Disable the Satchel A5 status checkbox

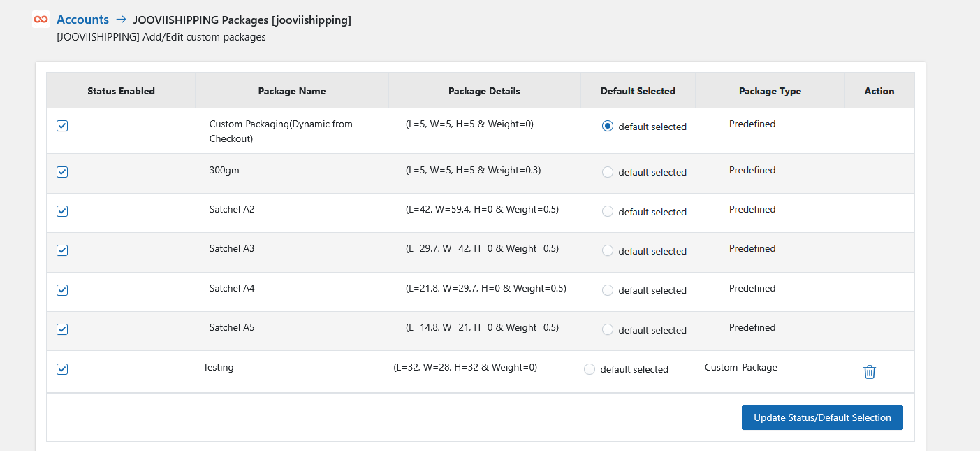click(62, 329)
